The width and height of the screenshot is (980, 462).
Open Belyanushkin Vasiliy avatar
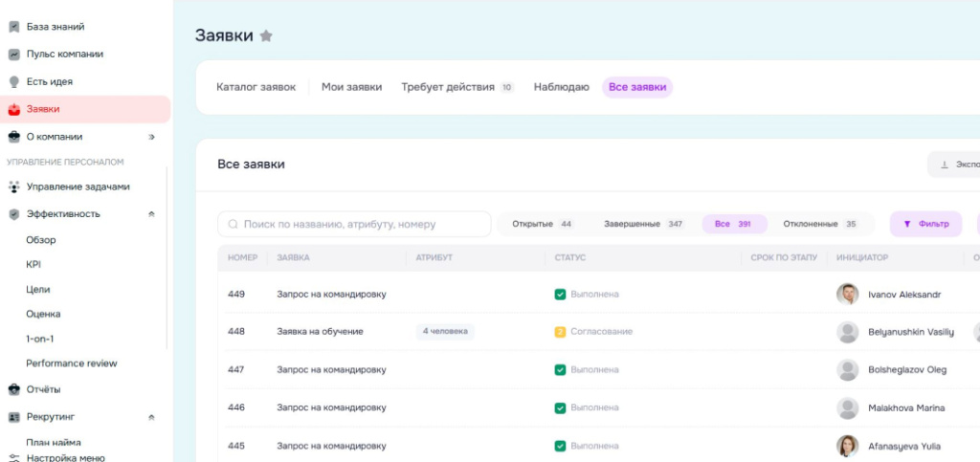coord(848,332)
